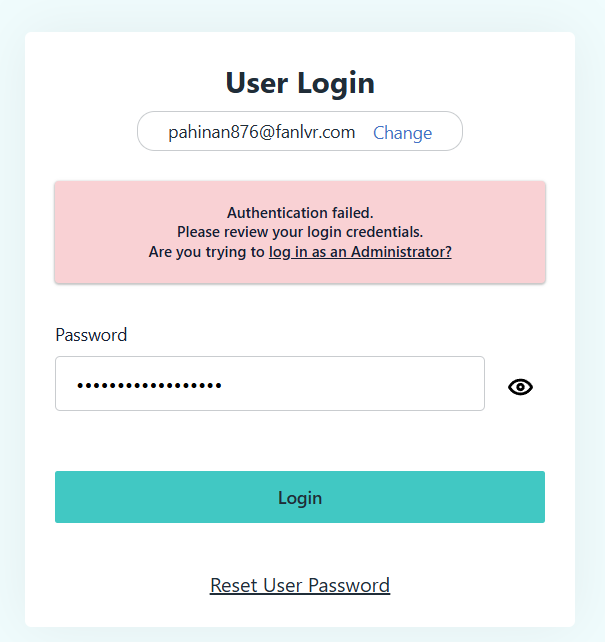Viewport: 605px width, 642px height.
Task: Show the password using the eye icon
Action: click(x=520, y=387)
